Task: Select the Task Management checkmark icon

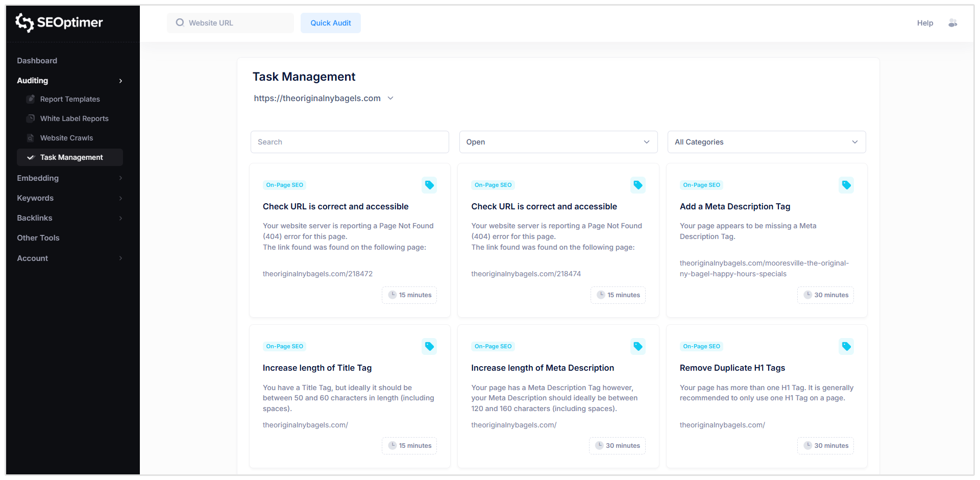Action: coord(31,157)
